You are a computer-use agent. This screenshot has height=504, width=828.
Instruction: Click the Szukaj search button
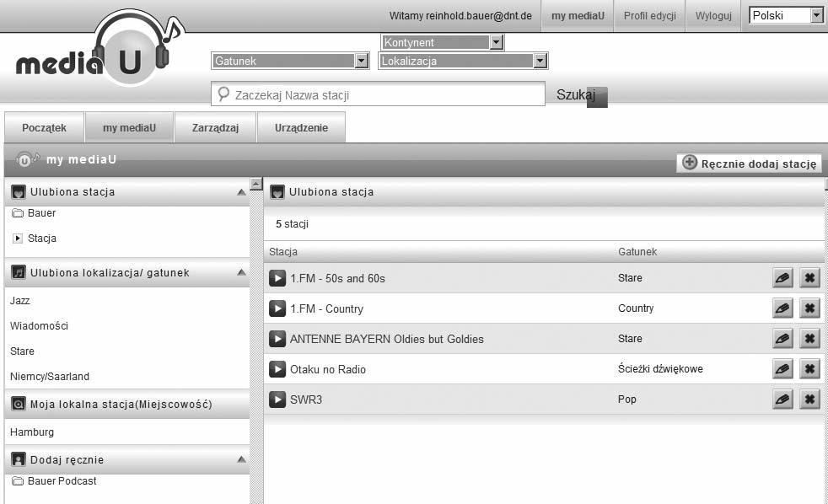581,95
